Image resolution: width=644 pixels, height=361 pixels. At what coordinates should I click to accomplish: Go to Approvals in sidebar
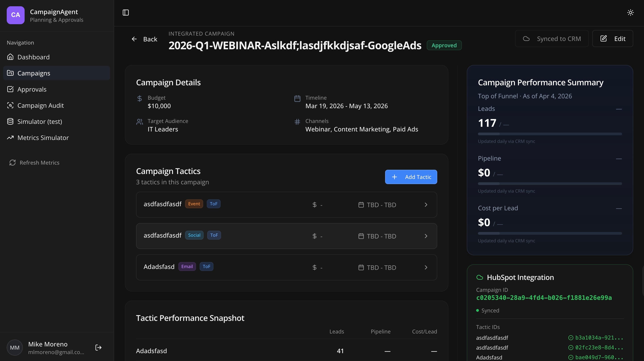(x=32, y=89)
